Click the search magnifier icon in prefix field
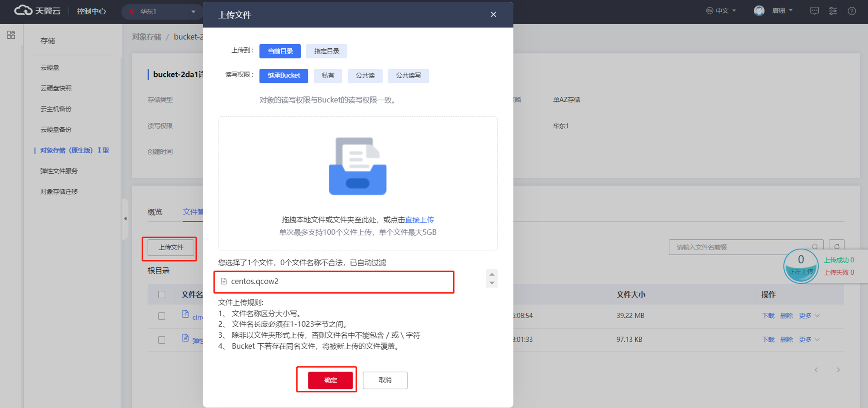Image resolution: width=868 pixels, height=408 pixels. (814, 247)
